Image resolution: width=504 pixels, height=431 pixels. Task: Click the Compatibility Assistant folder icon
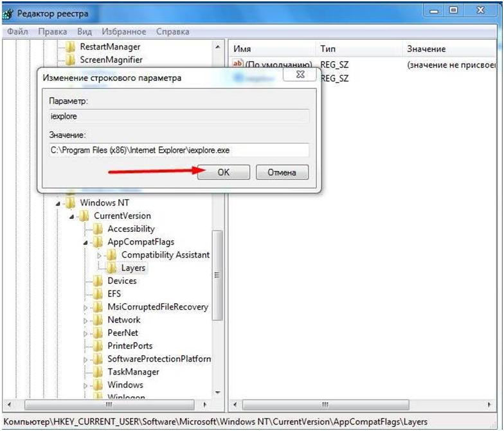(x=112, y=255)
